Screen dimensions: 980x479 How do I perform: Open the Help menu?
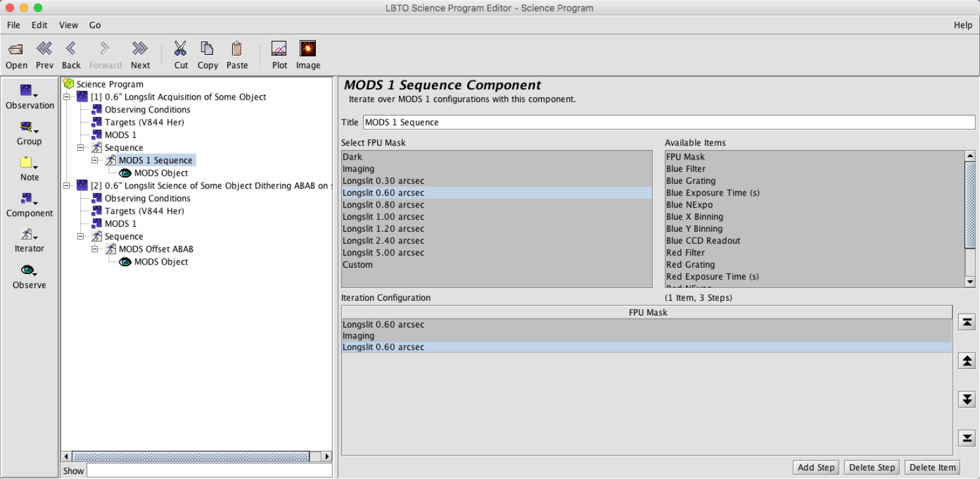(x=963, y=25)
